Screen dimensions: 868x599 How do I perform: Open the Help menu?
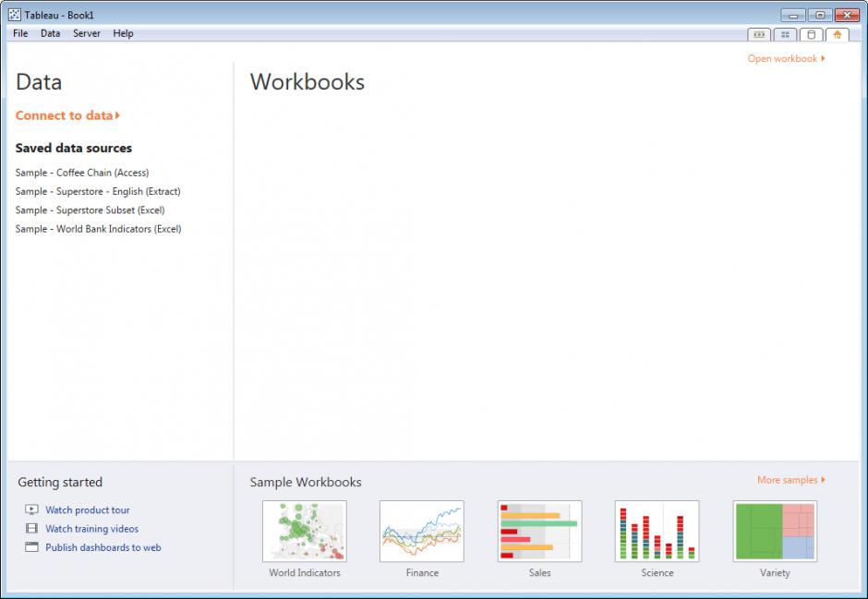coord(123,33)
